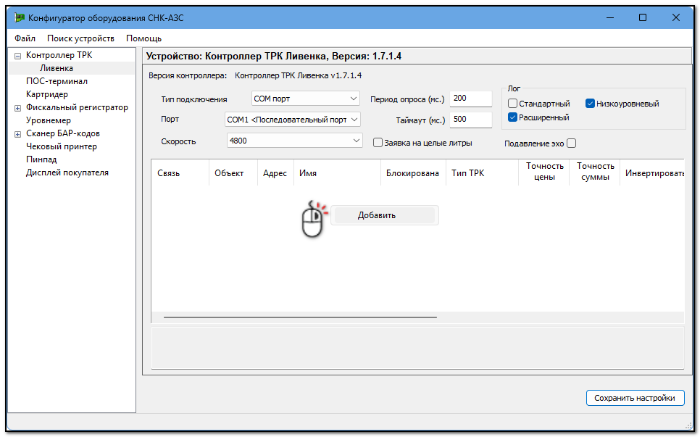Click the Добавить button
700x437 pixels.
click(384, 215)
